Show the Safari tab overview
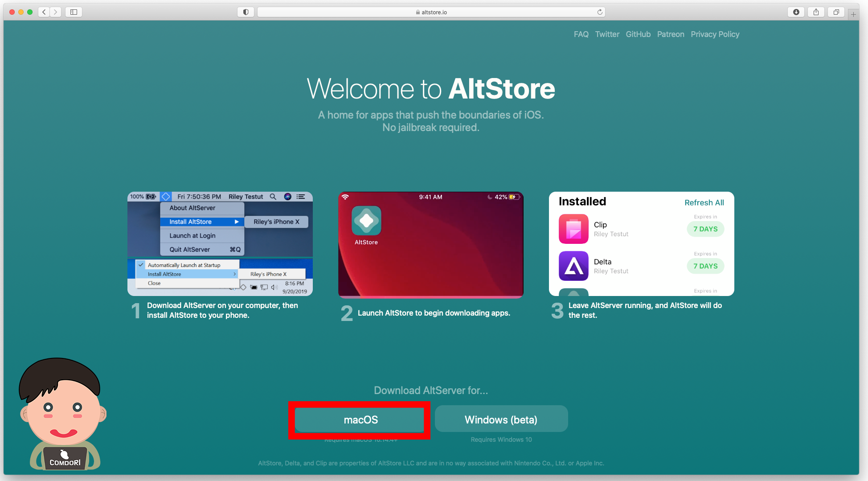Viewport: 868px width, 481px height. 836,12
